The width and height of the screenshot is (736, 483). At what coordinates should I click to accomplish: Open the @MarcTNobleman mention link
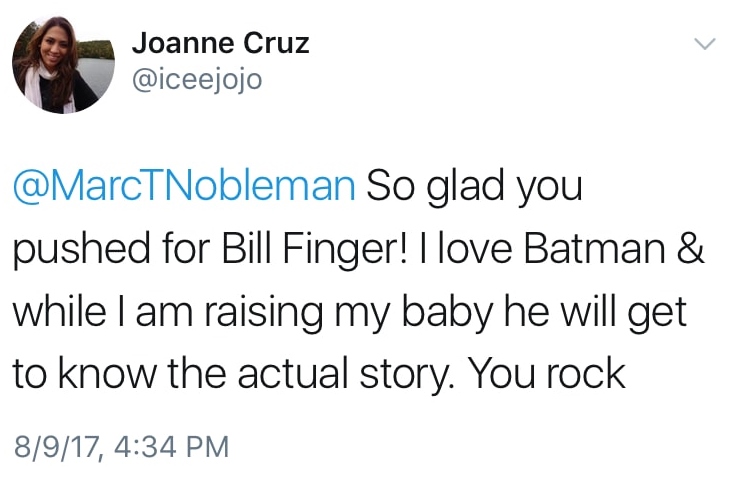[x=184, y=186]
